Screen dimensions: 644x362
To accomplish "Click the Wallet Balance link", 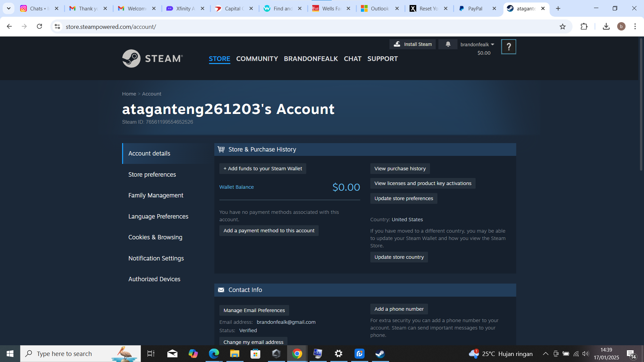I will click(x=236, y=187).
